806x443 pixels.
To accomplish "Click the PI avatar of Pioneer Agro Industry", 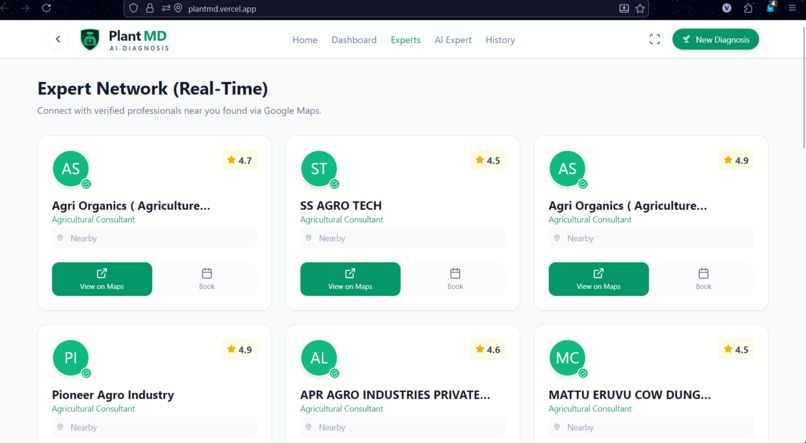I will [70, 358].
